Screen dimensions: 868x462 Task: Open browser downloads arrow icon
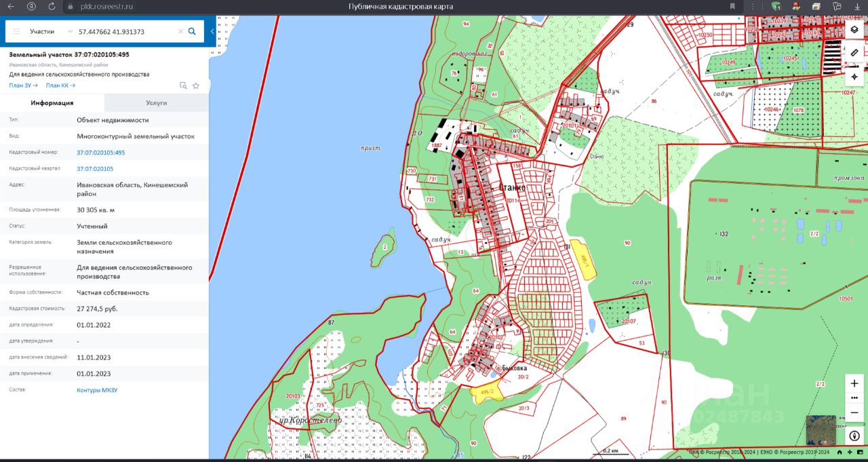pos(857,6)
